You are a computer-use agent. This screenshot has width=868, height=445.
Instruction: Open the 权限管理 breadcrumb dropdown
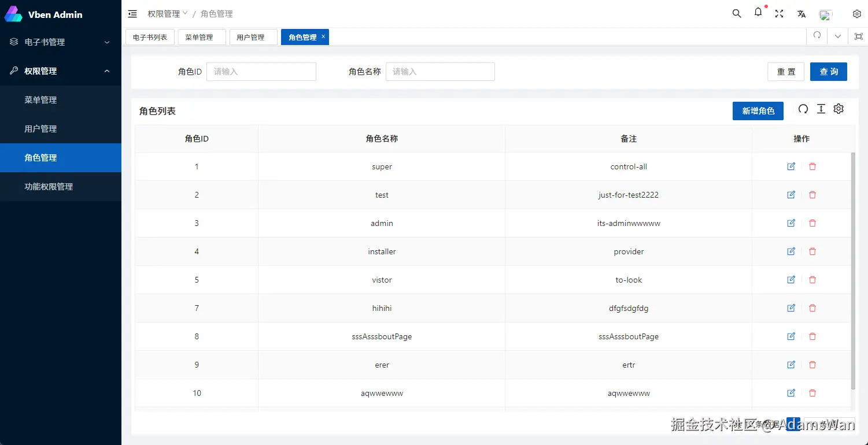(x=168, y=14)
